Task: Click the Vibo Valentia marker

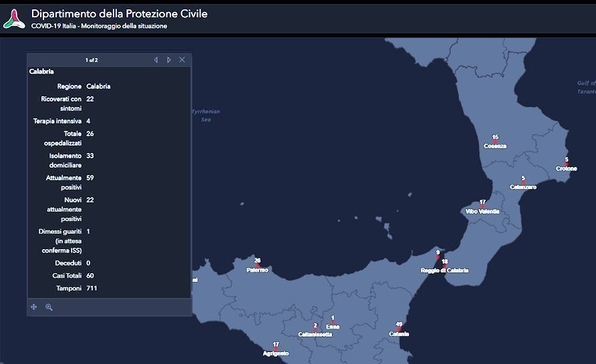Action: [x=482, y=207]
